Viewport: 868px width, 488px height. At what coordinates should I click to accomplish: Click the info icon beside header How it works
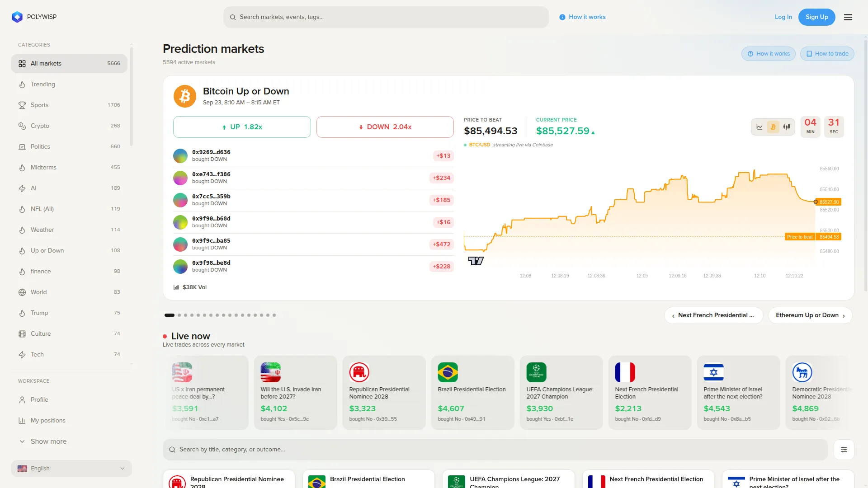[562, 17]
